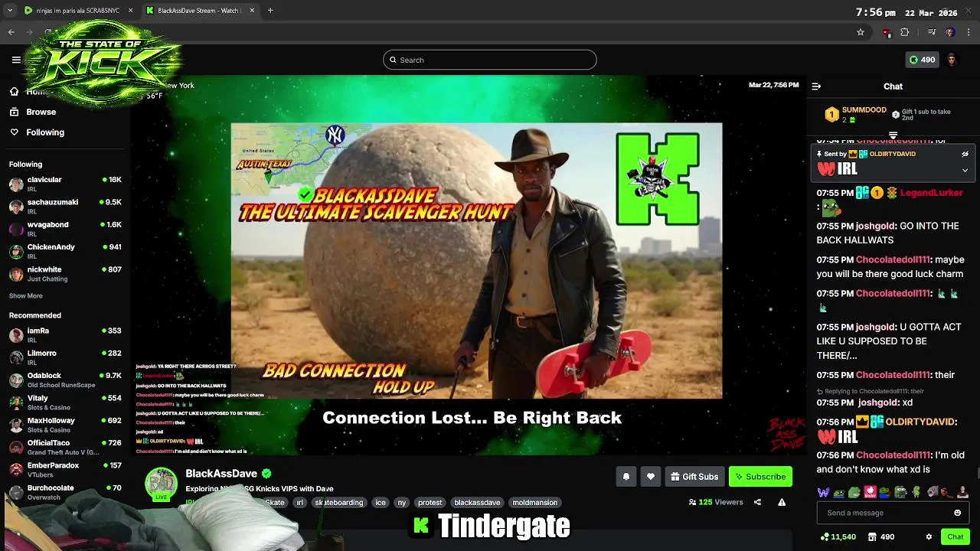The height and width of the screenshot is (551, 980).
Task: Open joshgold username on hallways message
Action: tap(876, 226)
